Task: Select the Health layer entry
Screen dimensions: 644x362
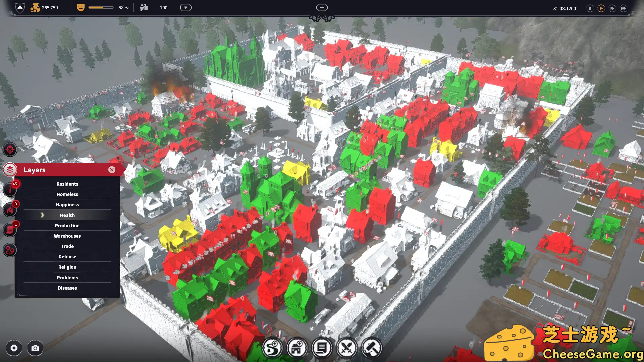Action: [x=67, y=215]
